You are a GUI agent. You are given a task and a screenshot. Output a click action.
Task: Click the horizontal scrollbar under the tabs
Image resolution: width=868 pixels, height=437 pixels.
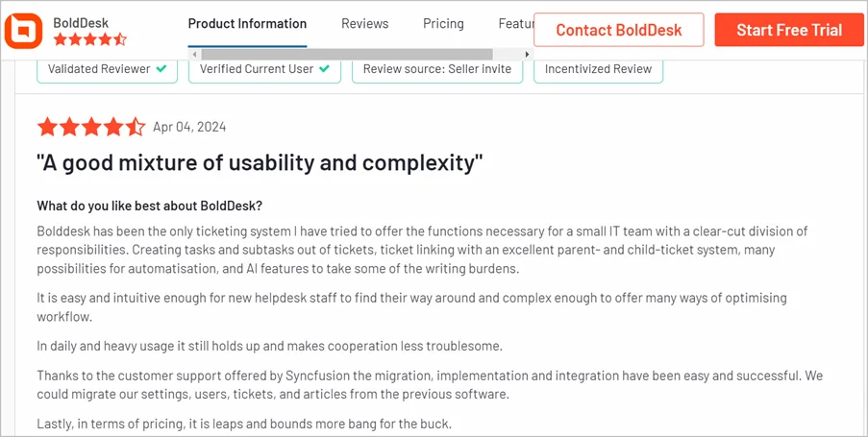[347, 54]
